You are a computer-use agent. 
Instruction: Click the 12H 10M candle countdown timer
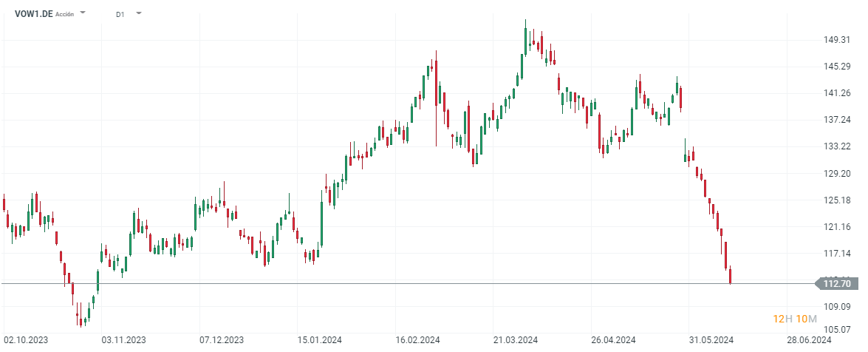794,319
